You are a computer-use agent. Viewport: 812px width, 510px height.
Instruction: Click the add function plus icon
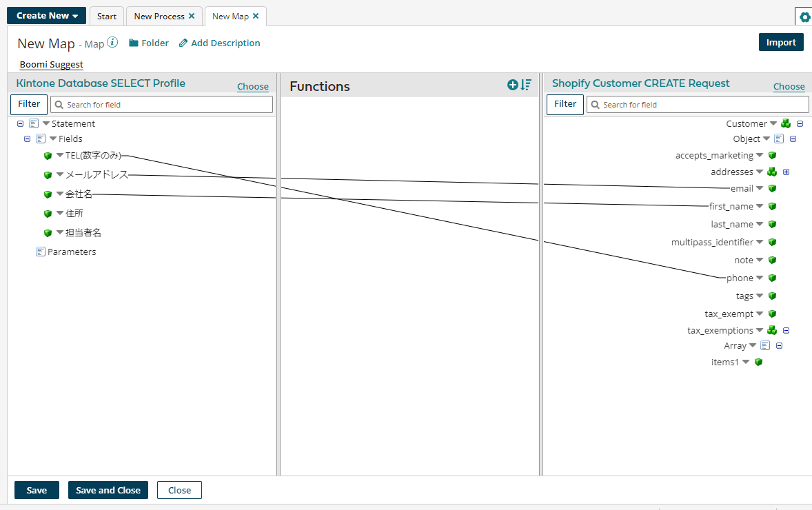coord(513,85)
